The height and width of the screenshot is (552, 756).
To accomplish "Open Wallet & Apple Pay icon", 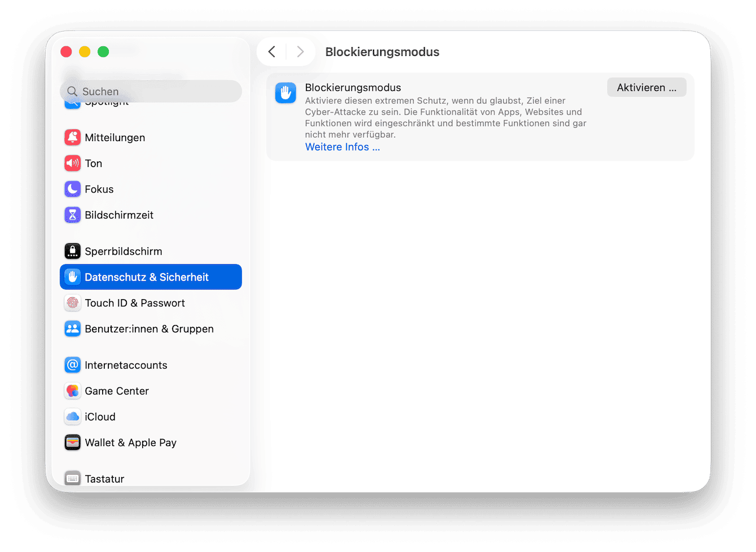I will pyautogui.click(x=72, y=443).
